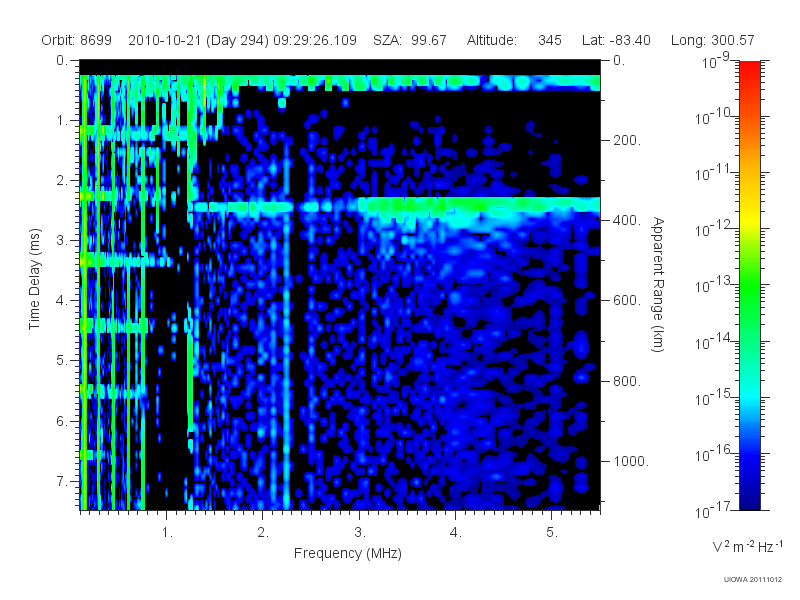The image size is (800, 600).
Task: Click the SZA: 99.67 value
Action: [x=410, y=40]
